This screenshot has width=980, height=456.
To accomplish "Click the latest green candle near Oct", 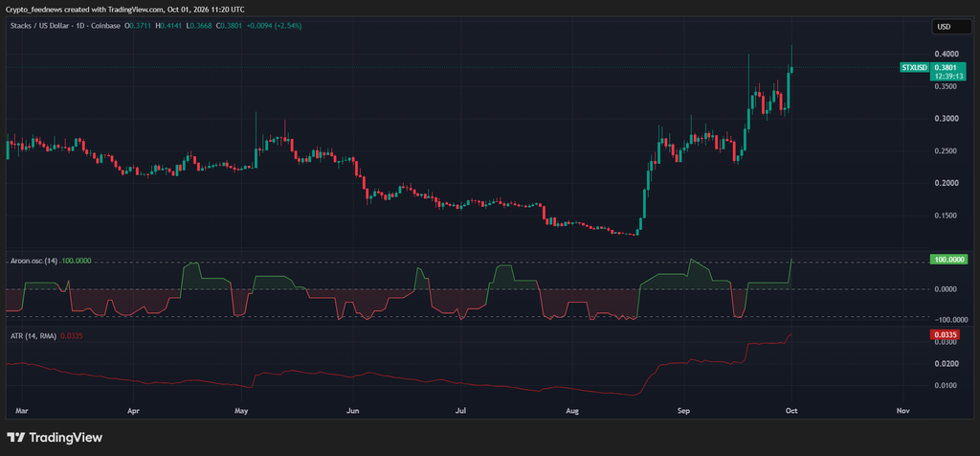I will pos(791,69).
